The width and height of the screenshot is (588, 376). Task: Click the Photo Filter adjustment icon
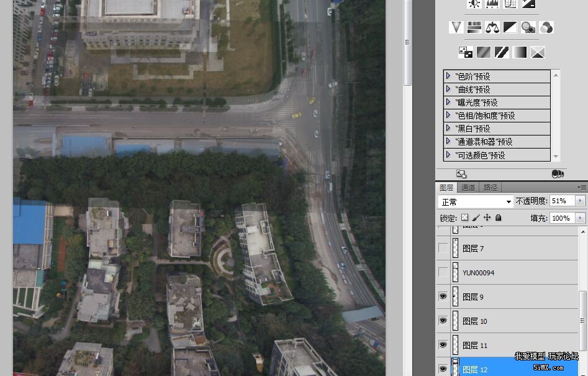[x=528, y=27]
